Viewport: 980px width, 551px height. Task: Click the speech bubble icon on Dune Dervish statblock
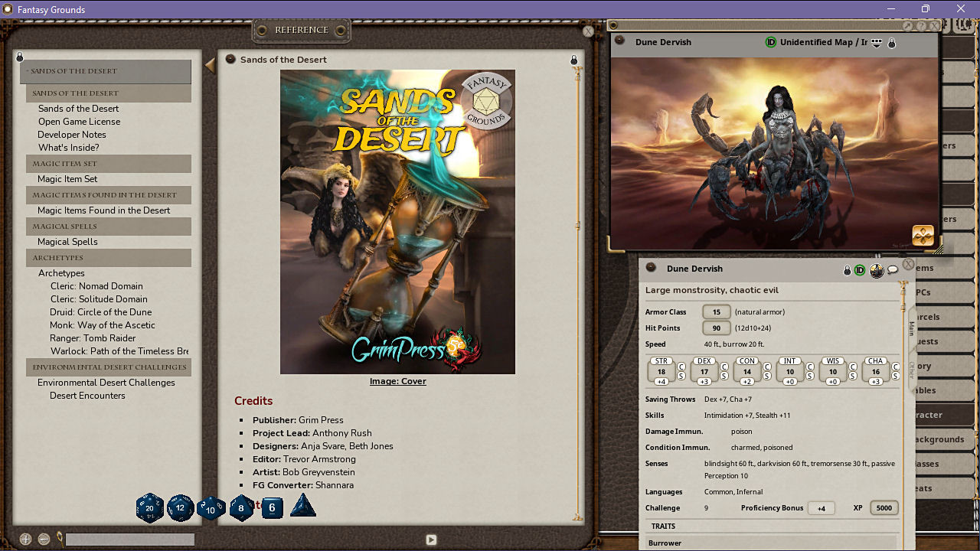(893, 269)
